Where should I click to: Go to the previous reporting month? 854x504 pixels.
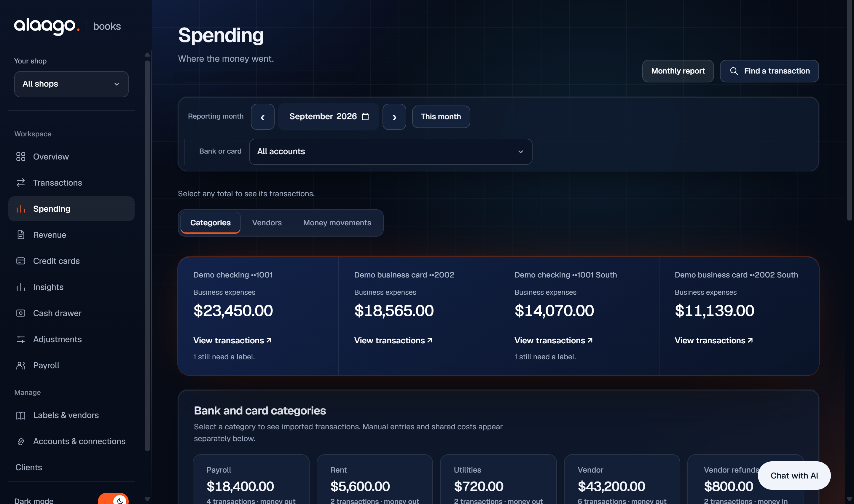click(263, 117)
